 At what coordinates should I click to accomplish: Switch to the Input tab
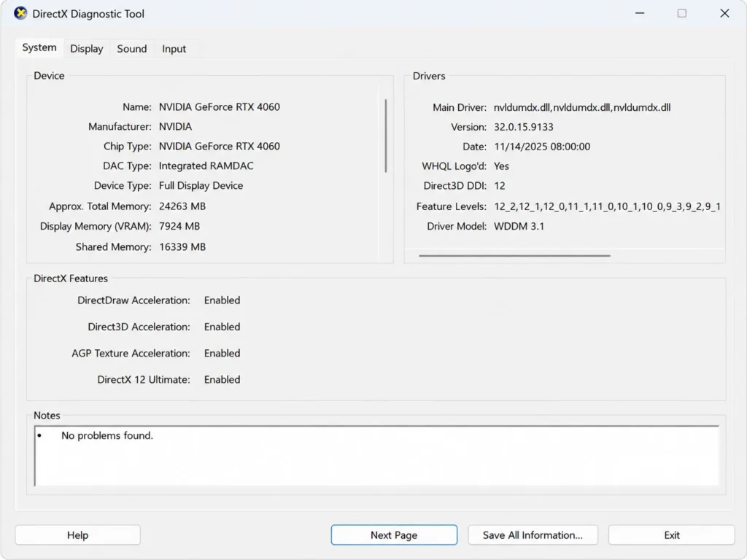tap(174, 49)
